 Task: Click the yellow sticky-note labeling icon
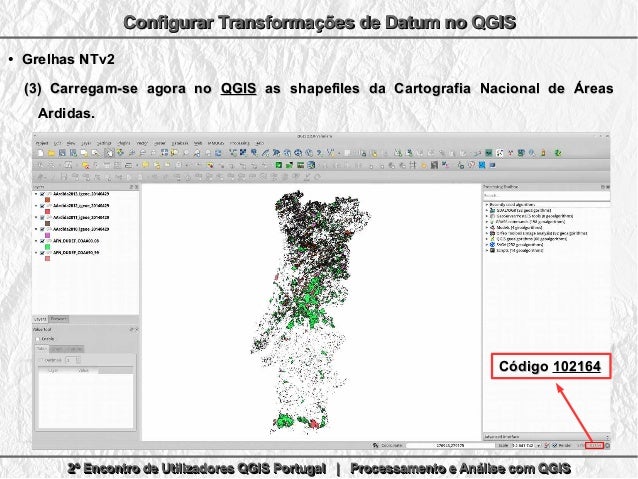click(145, 165)
